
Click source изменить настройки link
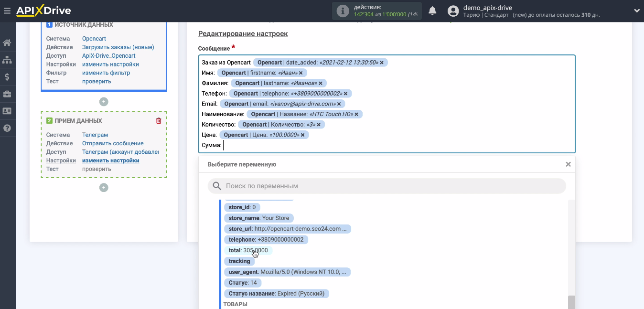click(110, 64)
